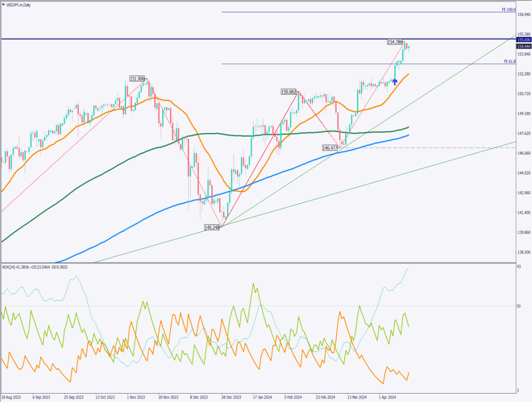This screenshot has height=402, width=532.
Task: Select the 151.906 high price label
Action: click(137, 79)
